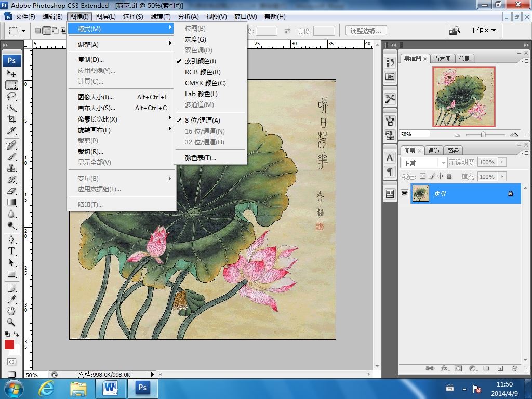Open the Paragraph panel icon
This screenshot has width=532, height=399.
pos(390,171)
